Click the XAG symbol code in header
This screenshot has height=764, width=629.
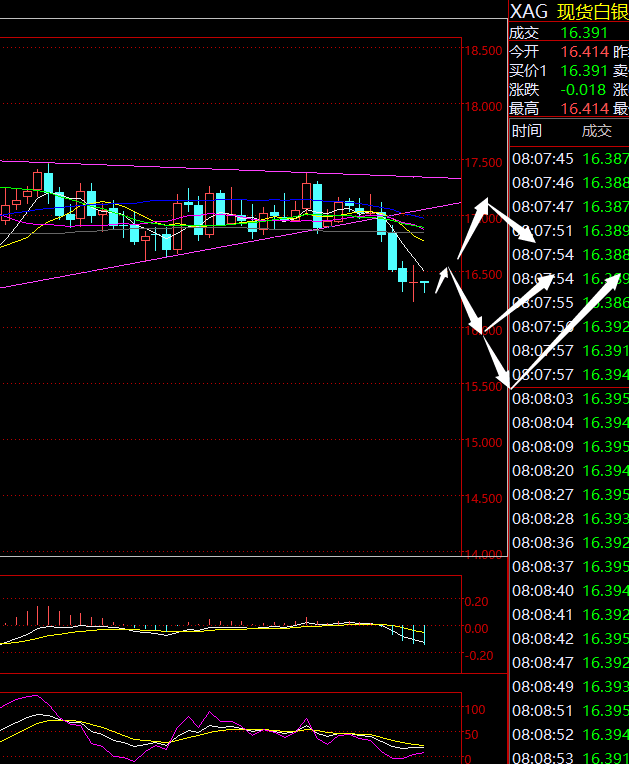(528, 11)
